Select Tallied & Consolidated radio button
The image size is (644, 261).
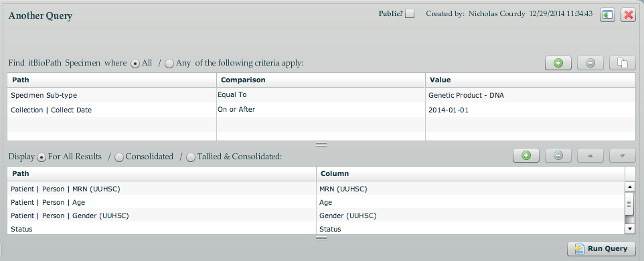coord(191,157)
